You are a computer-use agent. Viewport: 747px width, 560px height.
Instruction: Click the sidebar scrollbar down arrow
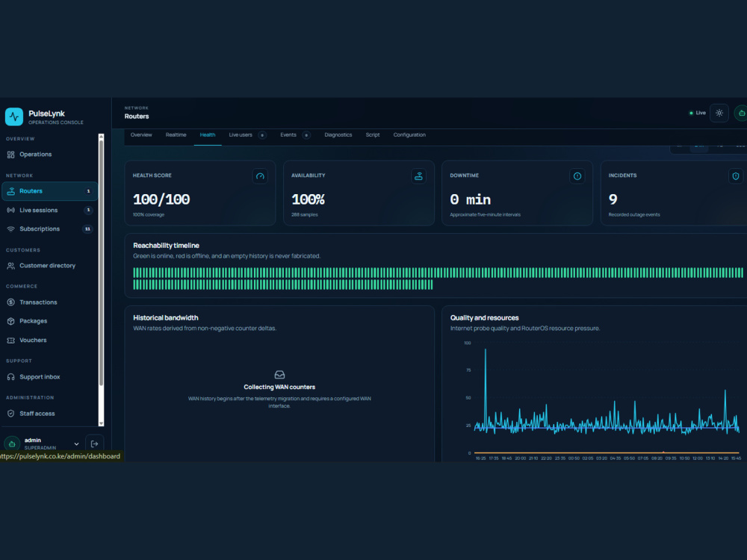[101, 423]
